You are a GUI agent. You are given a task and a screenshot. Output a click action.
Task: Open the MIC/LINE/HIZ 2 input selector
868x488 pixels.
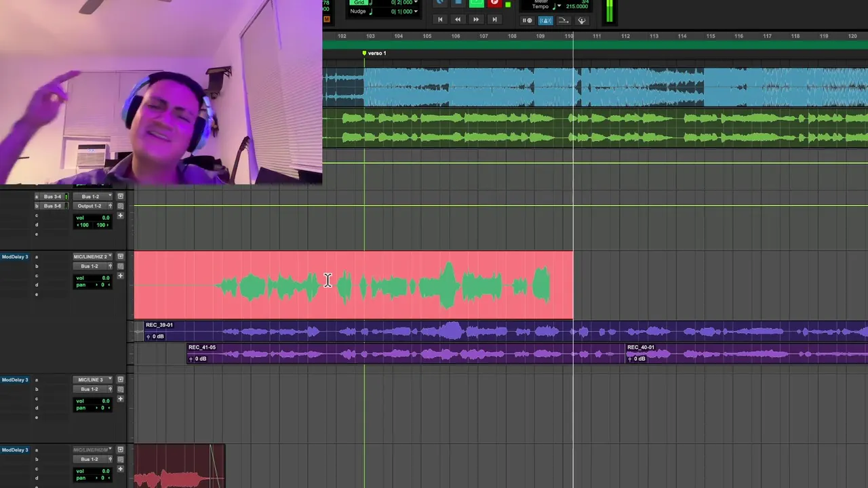[92, 257]
